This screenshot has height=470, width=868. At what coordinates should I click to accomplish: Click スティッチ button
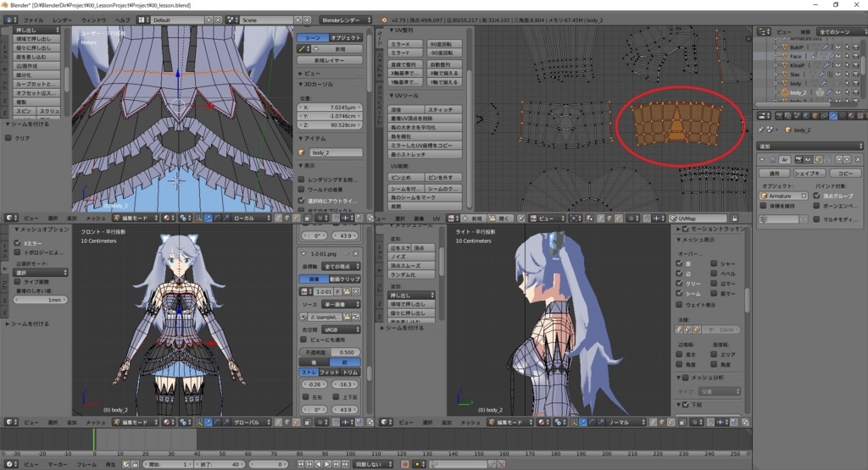[443, 109]
